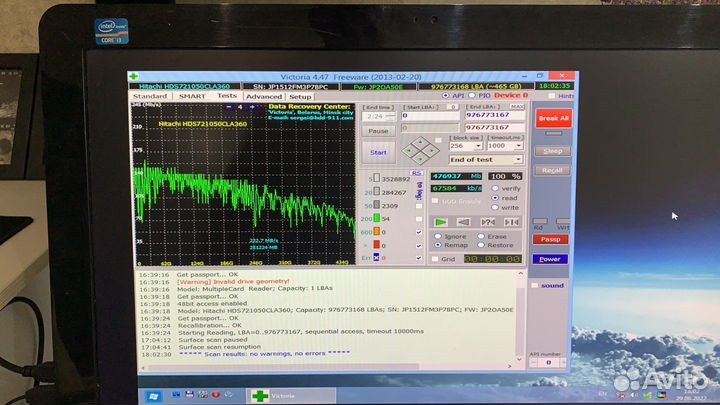Select the API radio button
This screenshot has width=720, height=405.
pos(445,96)
